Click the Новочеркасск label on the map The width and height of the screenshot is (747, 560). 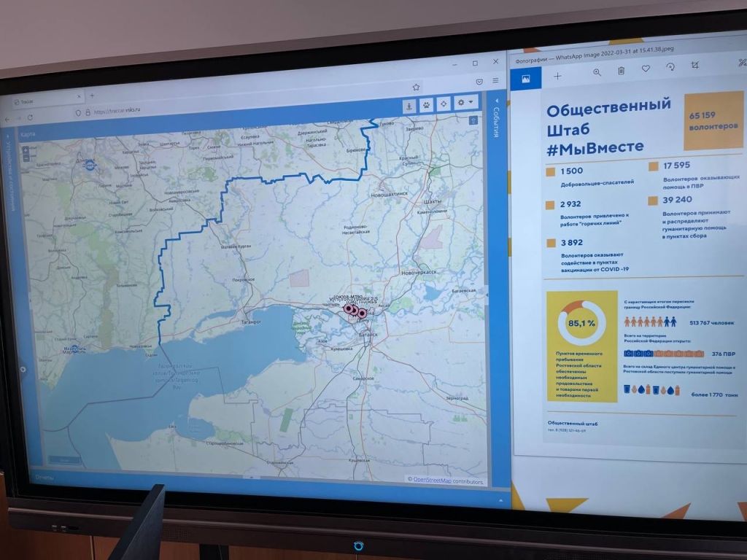coord(419,273)
